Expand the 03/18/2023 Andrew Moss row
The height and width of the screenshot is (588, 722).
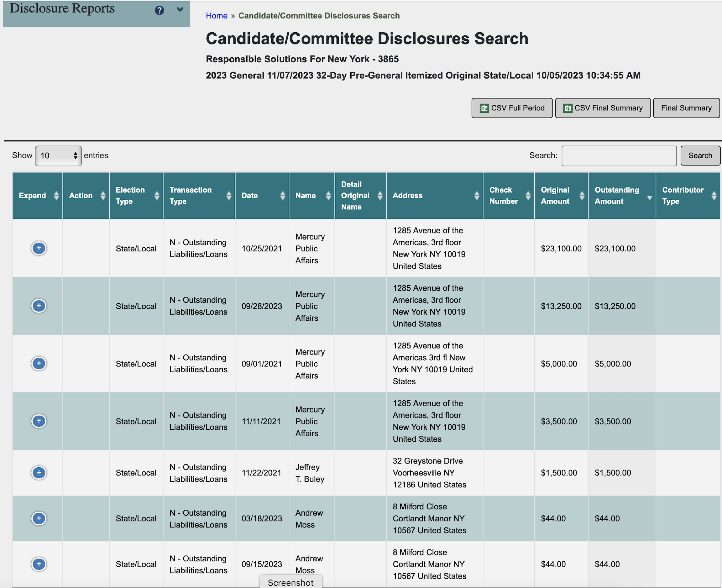pyautogui.click(x=39, y=518)
